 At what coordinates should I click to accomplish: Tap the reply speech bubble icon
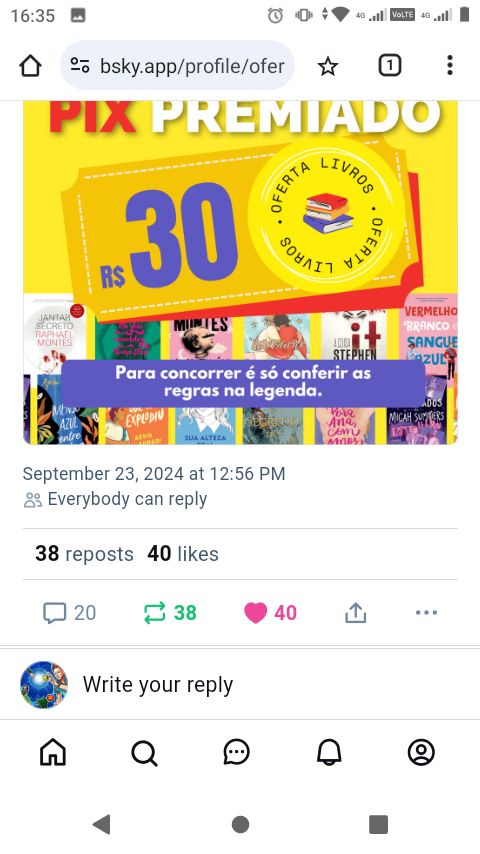[x=54, y=613]
